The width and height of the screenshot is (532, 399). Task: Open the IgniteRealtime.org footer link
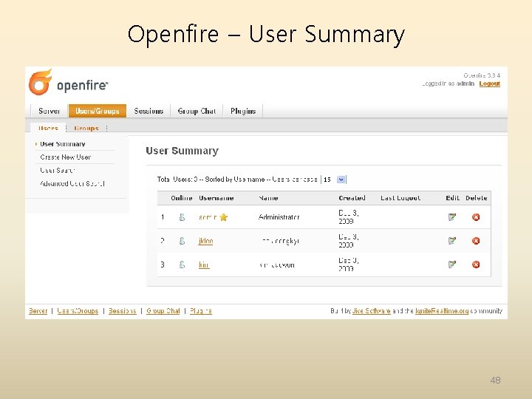442,311
